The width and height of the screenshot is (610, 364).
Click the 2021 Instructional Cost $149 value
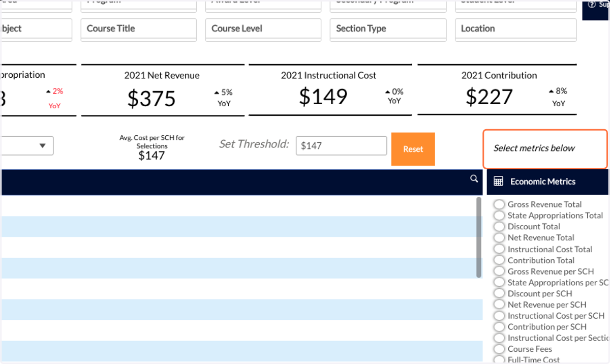(x=323, y=96)
